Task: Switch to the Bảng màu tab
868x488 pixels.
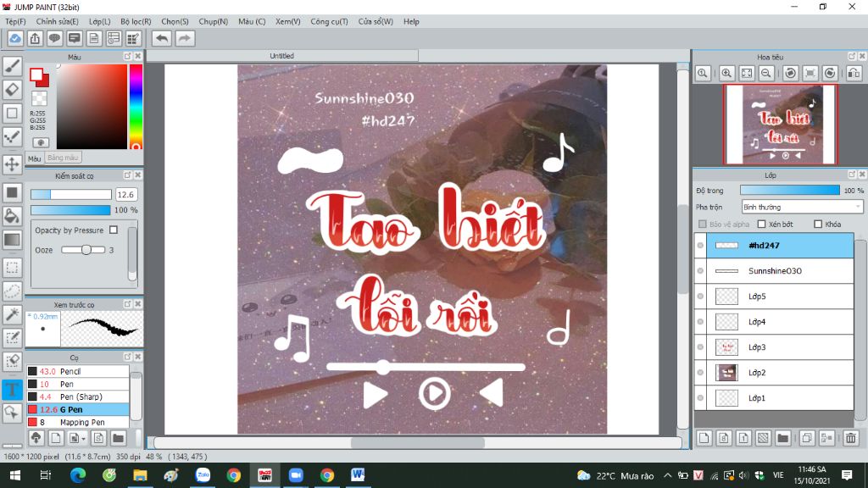Action: [x=63, y=158]
